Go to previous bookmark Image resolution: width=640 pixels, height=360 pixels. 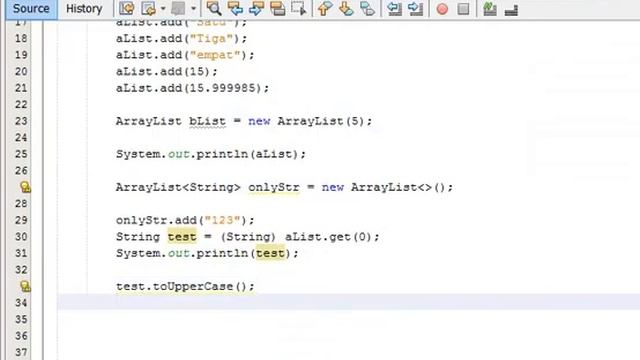click(325, 9)
